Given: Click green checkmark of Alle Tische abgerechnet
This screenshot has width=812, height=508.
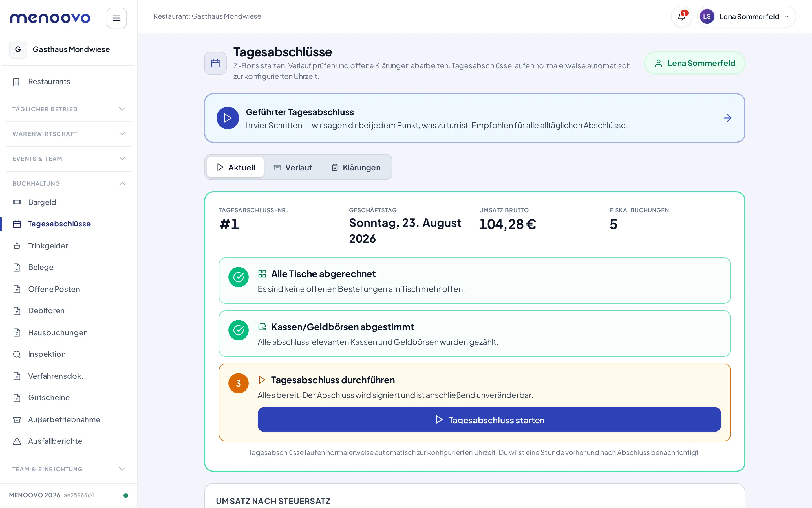Looking at the screenshot, I should [x=238, y=277].
